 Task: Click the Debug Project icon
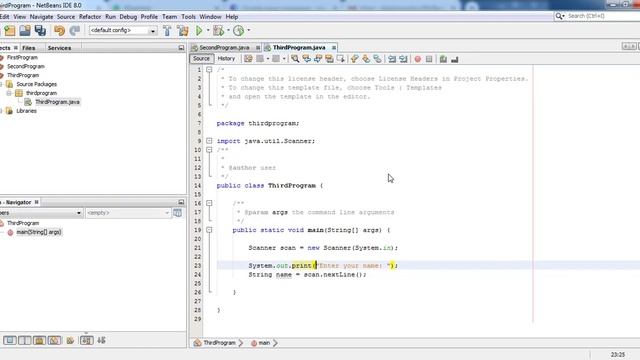point(219,31)
